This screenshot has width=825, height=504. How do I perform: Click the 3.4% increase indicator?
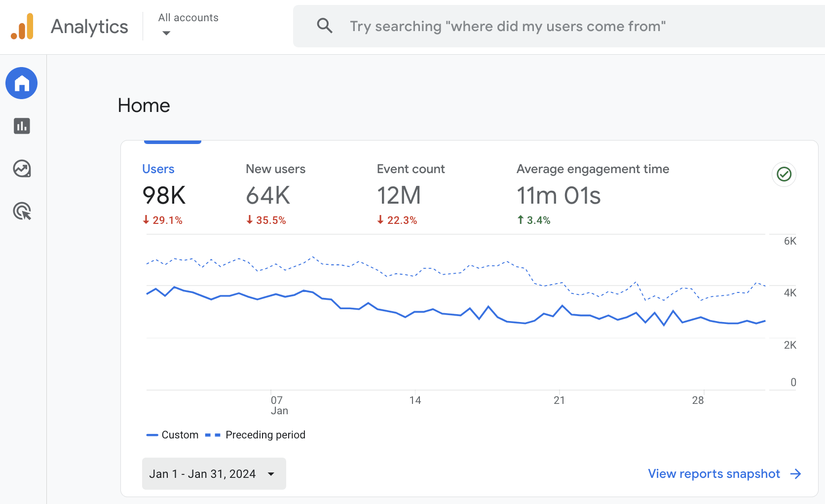pos(534,220)
